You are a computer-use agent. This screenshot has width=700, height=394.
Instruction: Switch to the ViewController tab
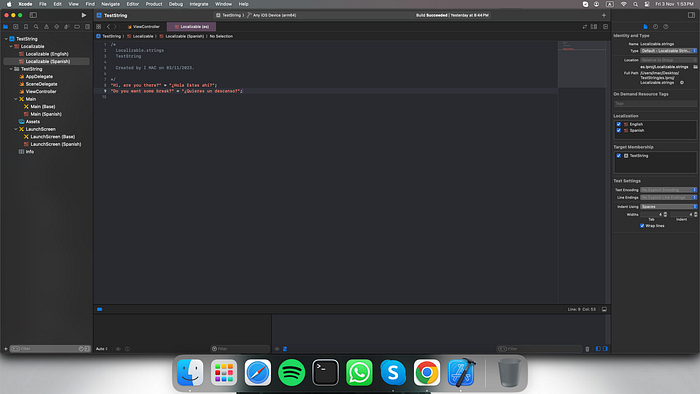coord(144,27)
